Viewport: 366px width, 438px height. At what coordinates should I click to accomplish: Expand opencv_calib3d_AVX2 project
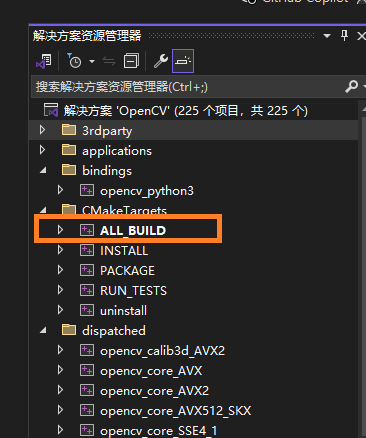(x=60, y=350)
